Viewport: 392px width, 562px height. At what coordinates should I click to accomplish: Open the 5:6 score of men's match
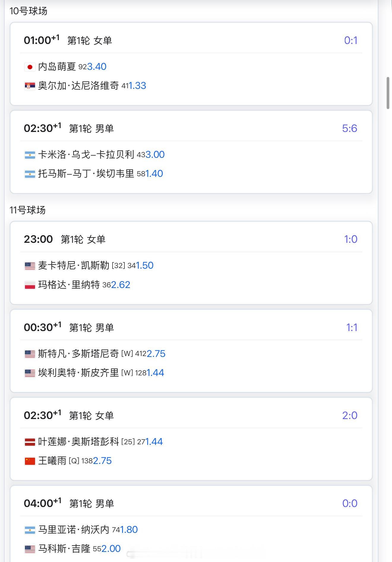[350, 128]
